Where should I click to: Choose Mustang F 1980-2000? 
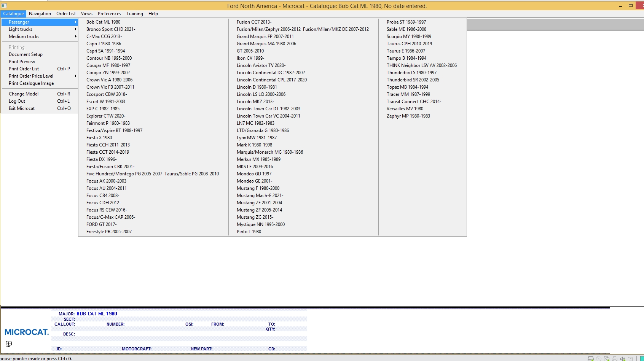(258, 188)
